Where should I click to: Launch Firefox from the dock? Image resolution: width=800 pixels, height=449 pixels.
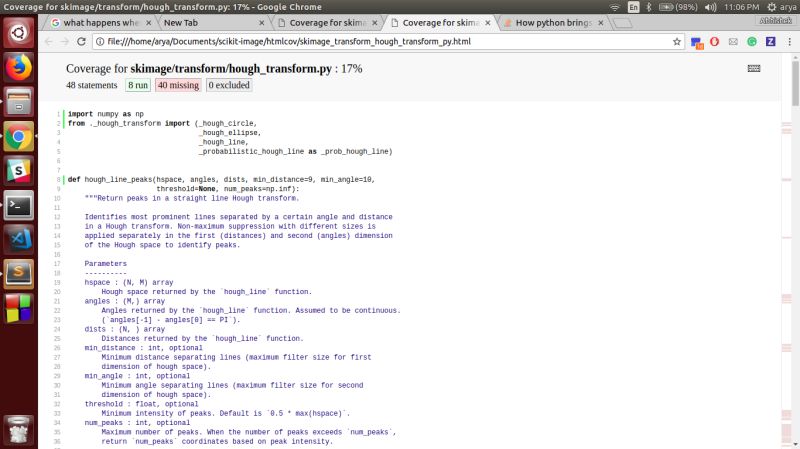[18, 67]
